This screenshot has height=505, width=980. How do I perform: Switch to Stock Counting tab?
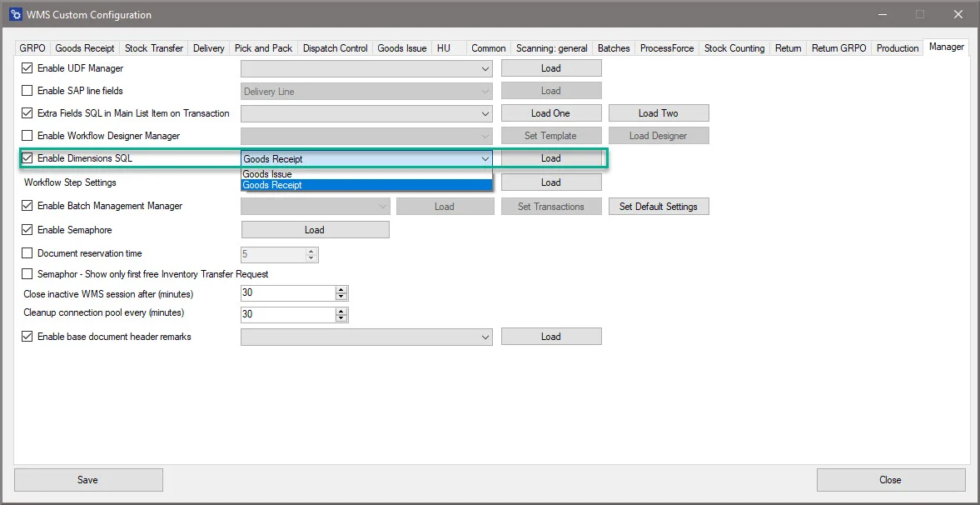click(734, 48)
